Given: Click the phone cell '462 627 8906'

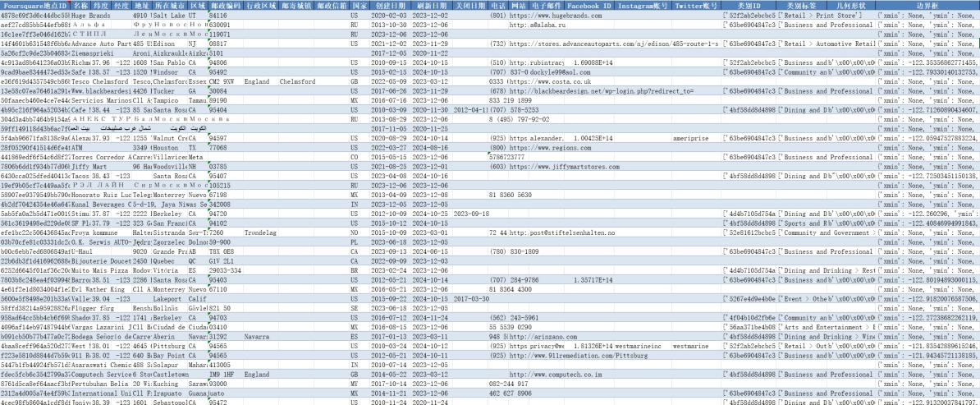Looking at the screenshot, I should pyautogui.click(x=511, y=393).
